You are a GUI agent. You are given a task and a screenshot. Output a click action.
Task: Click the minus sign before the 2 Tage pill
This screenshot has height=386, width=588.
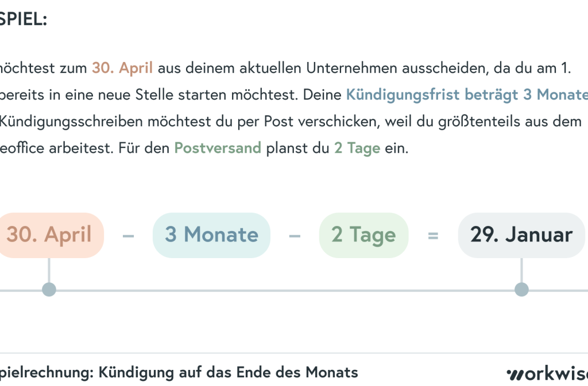(x=295, y=235)
